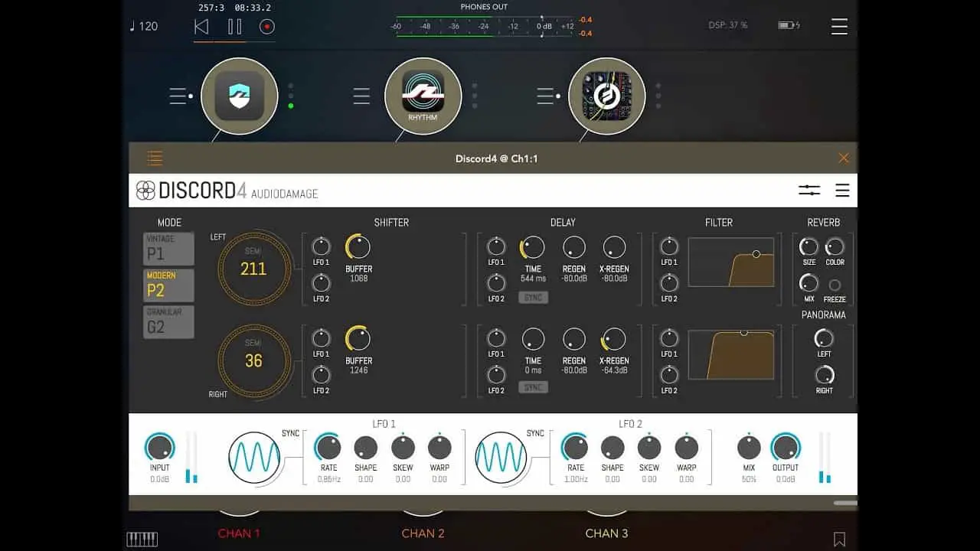Open the Discord4 hamburger menu
The height and width of the screenshot is (551, 980).
tap(842, 189)
